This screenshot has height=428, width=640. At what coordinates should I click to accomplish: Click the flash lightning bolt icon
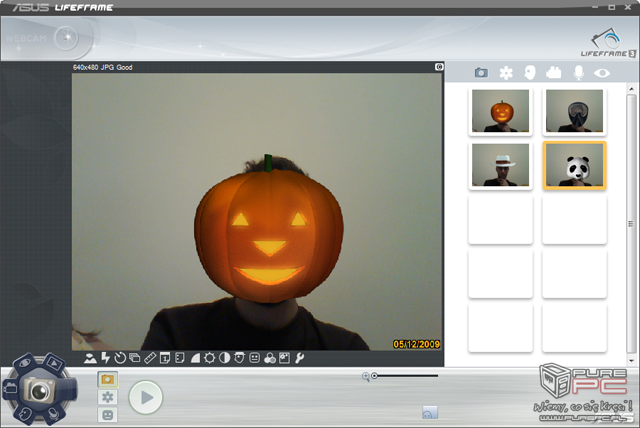[105, 358]
